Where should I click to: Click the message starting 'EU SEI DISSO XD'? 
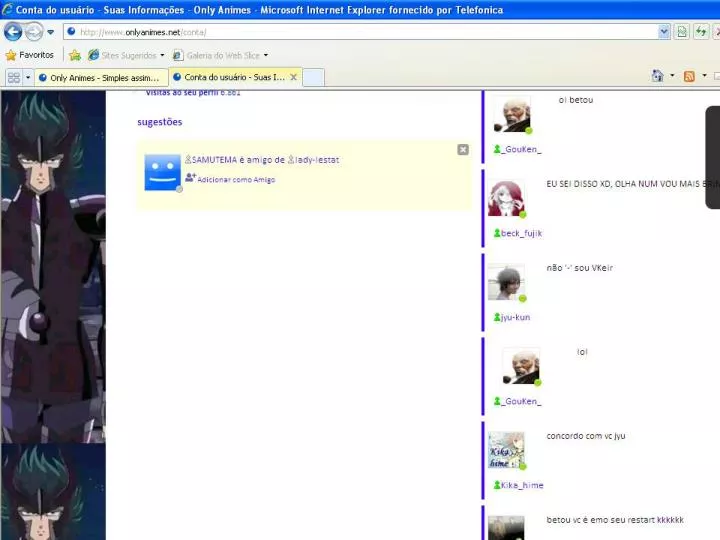click(x=633, y=184)
